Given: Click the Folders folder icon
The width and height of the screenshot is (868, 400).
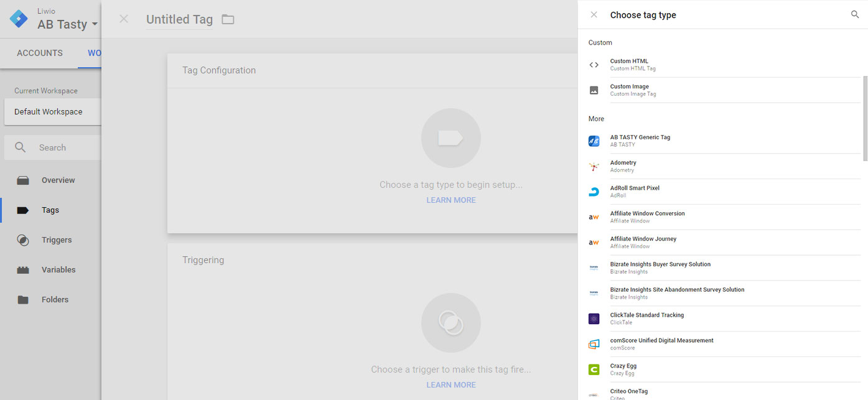Looking at the screenshot, I should coord(23,300).
